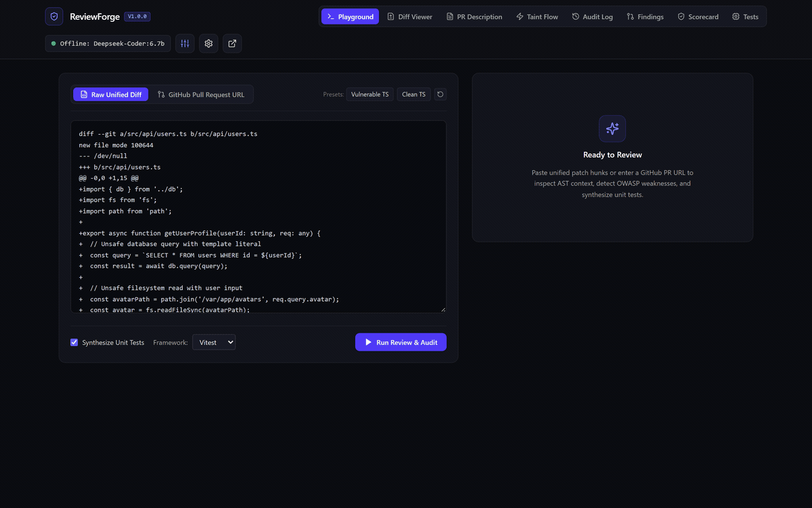Click the textarea resize handle corner
This screenshot has width=812, height=508.
click(443, 310)
